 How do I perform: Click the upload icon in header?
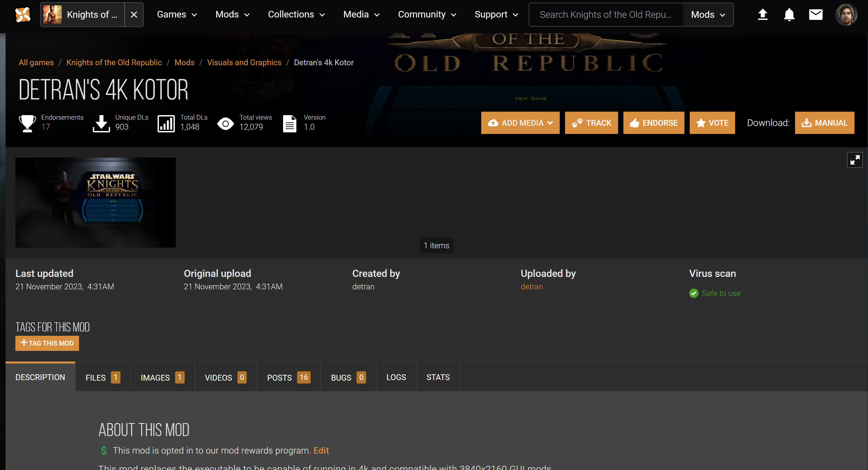762,15
